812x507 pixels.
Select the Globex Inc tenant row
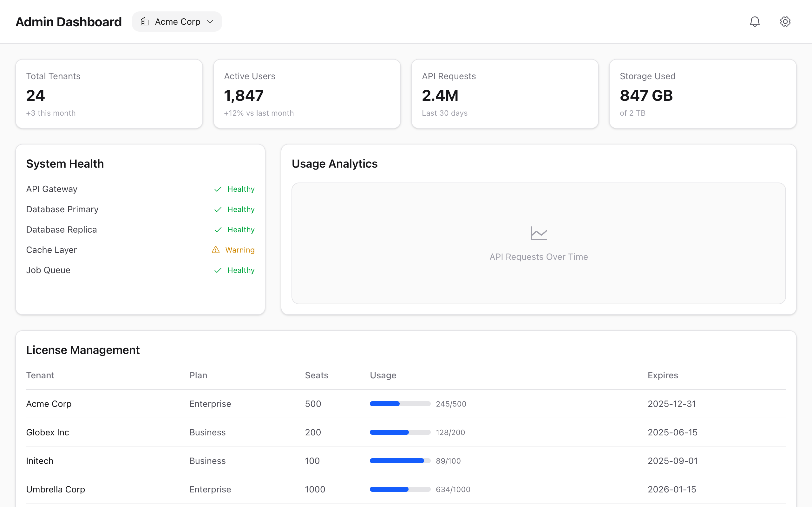(48, 432)
